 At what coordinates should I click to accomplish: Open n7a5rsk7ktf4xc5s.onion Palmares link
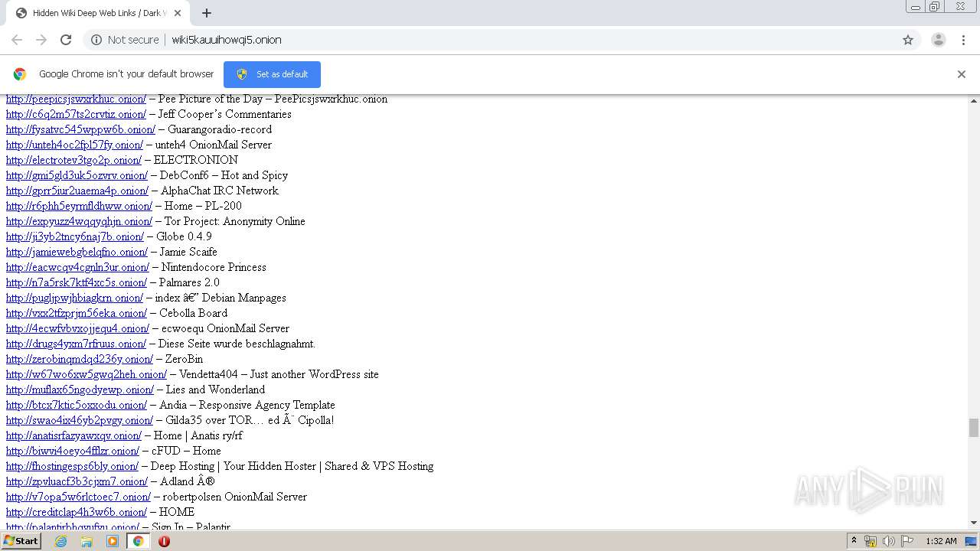click(77, 282)
